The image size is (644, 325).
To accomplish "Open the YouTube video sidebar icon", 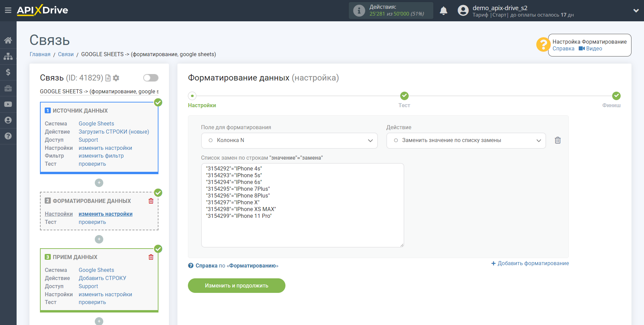I will pos(8,104).
